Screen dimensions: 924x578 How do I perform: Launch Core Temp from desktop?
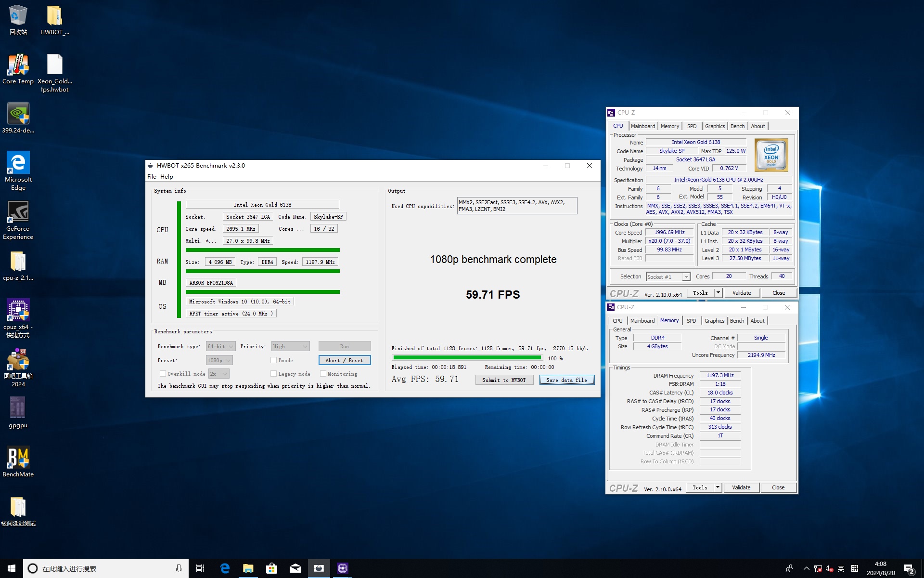click(18, 69)
